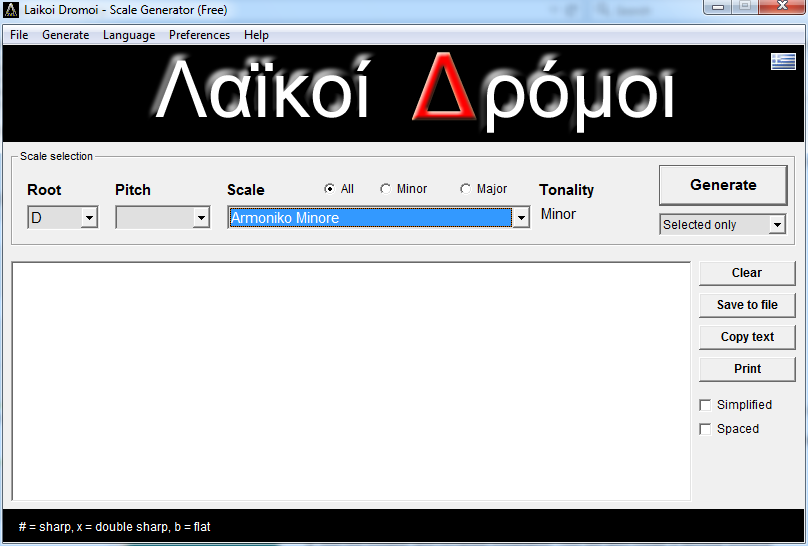Open the Pitch dropdown
Screen dimensions: 808x546
(x=200, y=218)
